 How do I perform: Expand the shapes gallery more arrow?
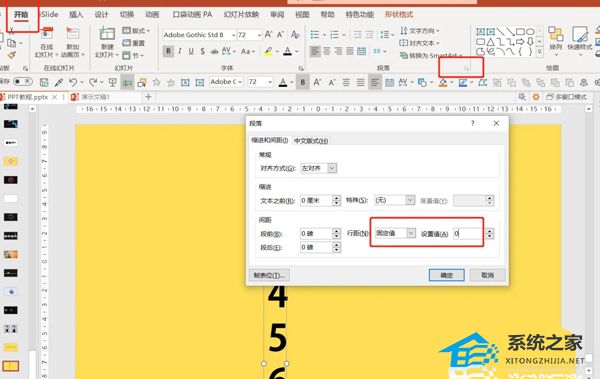540,51
